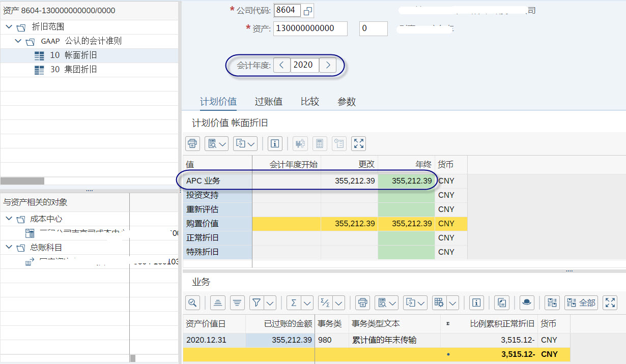Open view options dropdown in 计划价值 toolbar
The height and width of the screenshot is (364, 626).
coord(216,144)
